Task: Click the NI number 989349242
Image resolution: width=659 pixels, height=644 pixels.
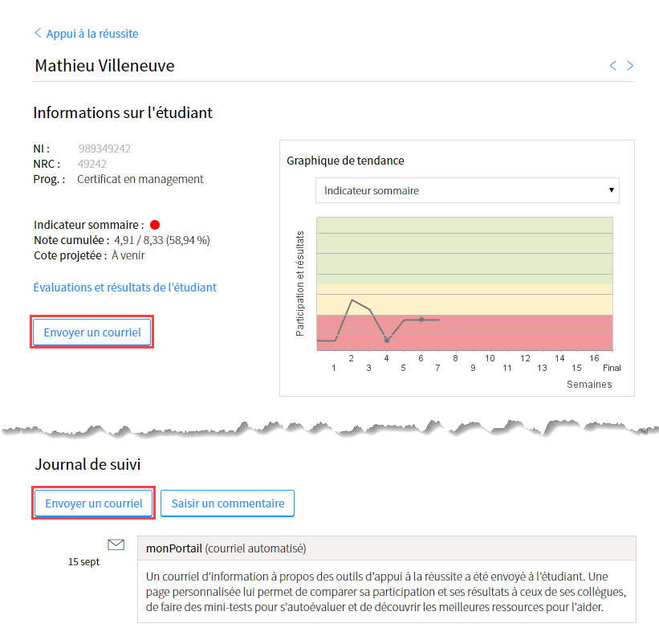Action: [x=104, y=149]
